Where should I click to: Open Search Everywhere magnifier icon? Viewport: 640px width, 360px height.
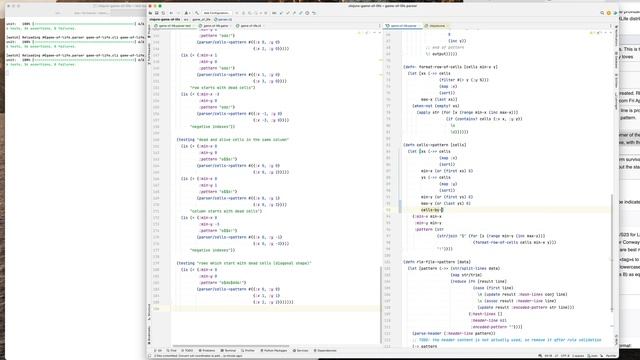click(602, 13)
